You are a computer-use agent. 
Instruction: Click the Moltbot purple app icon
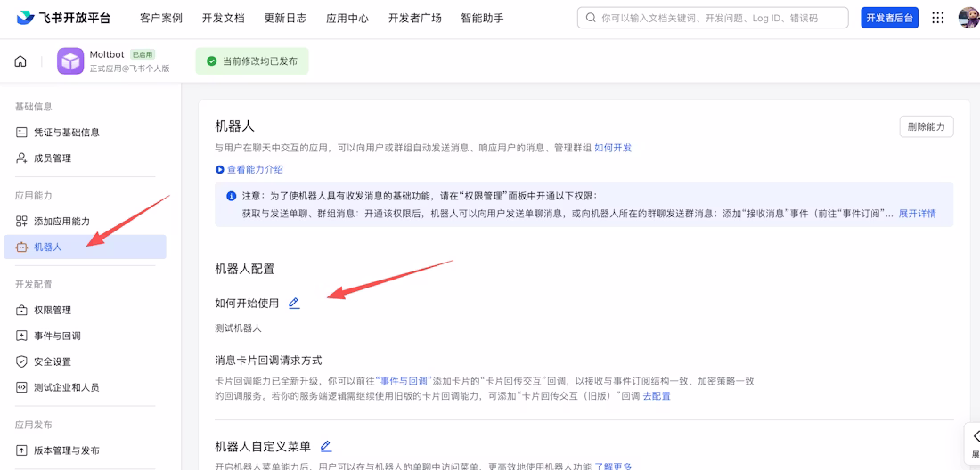pos(70,61)
